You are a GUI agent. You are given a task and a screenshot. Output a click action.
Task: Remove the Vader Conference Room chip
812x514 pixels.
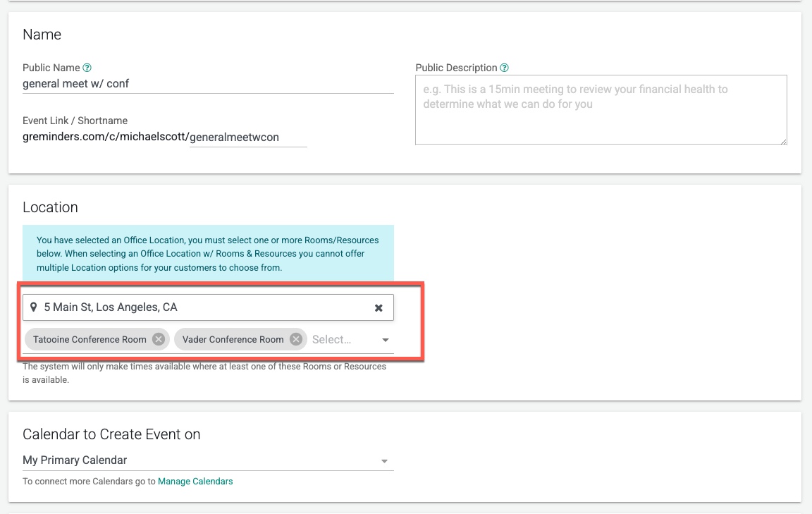coord(296,340)
